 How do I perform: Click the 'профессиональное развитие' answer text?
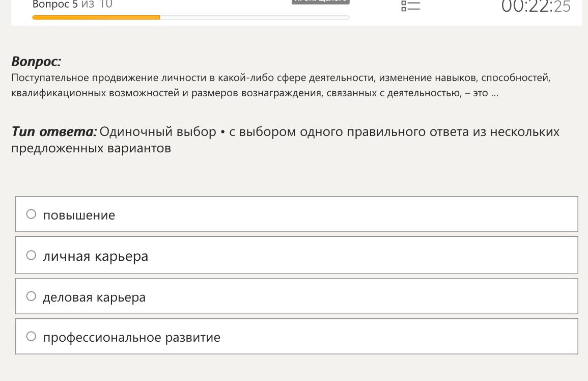coord(132,337)
